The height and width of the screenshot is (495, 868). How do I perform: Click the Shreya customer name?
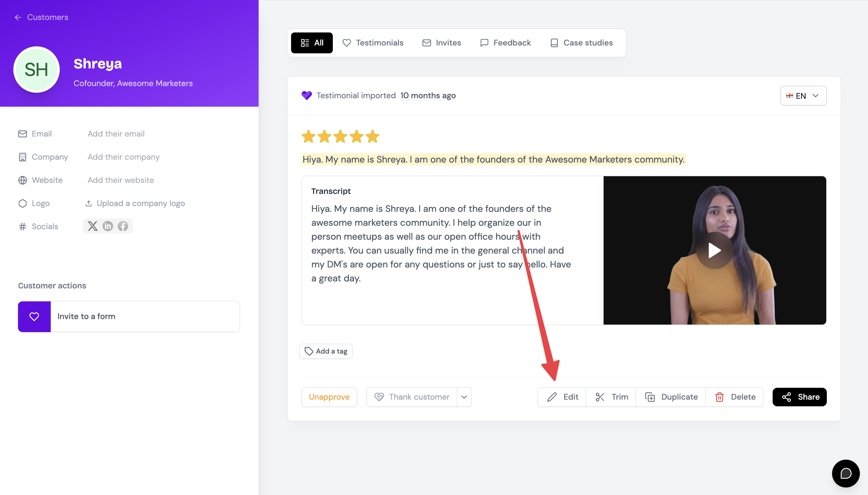98,63
